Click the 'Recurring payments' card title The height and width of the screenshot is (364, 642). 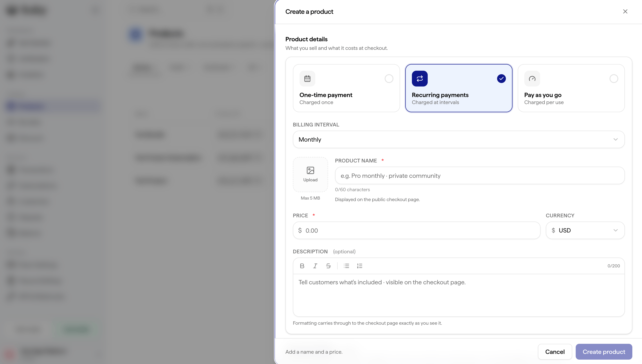(x=440, y=95)
